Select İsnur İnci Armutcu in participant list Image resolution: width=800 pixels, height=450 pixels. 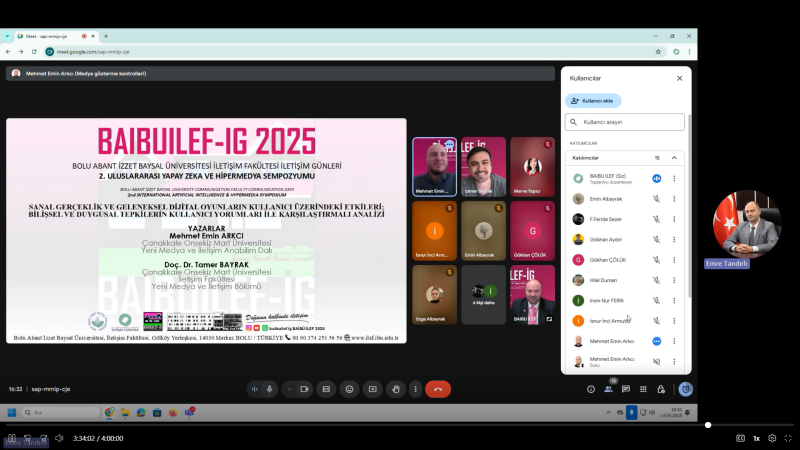626,321
